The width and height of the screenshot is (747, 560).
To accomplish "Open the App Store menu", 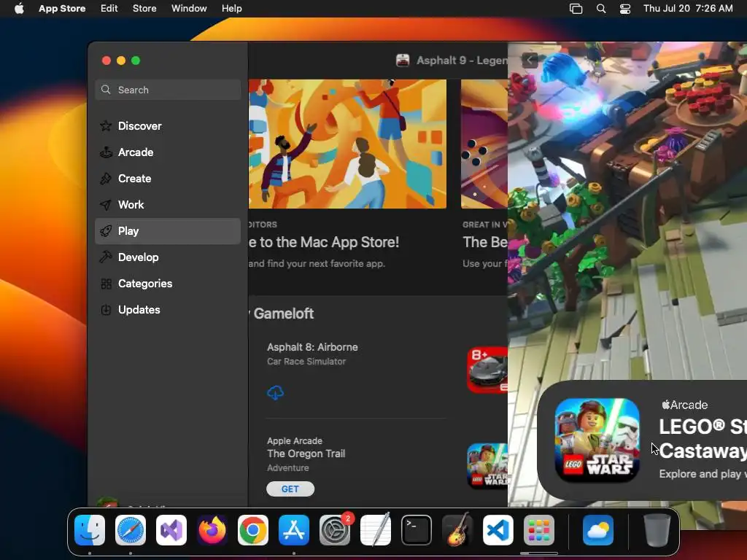I will [x=62, y=9].
